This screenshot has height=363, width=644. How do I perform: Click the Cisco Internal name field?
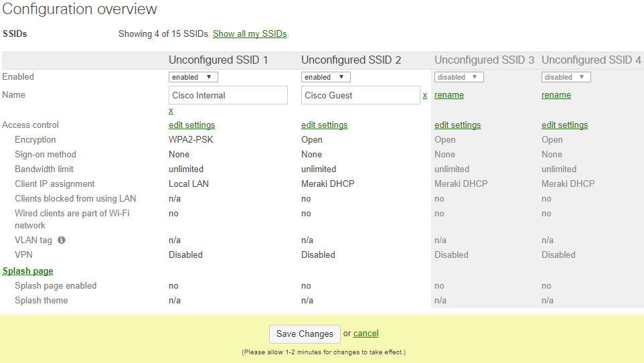coord(228,95)
